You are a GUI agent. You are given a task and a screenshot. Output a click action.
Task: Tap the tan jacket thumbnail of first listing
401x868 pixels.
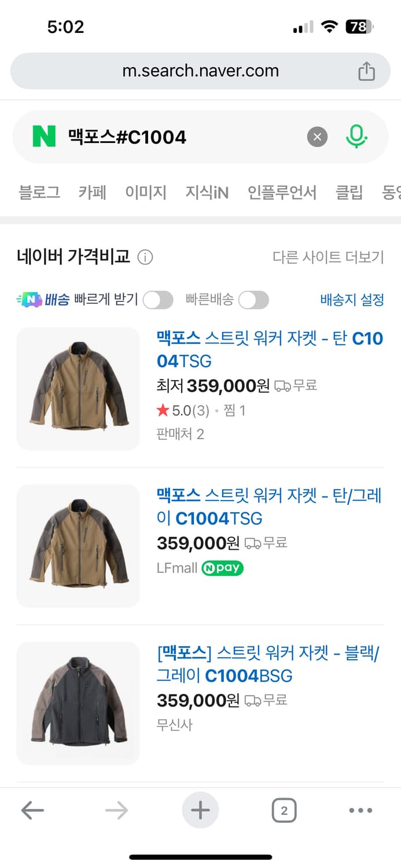[x=78, y=389]
